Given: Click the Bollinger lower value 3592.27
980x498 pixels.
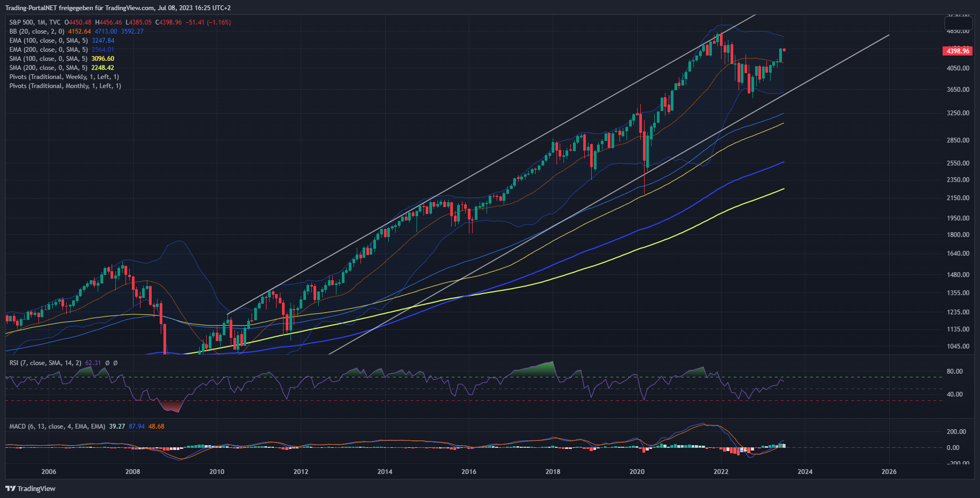Looking at the screenshot, I should click(x=132, y=31).
